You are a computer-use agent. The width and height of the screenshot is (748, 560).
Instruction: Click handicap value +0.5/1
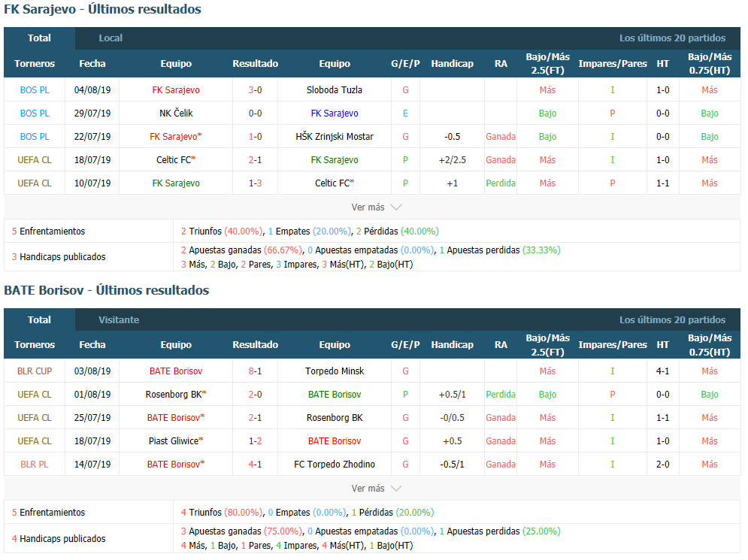[x=453, y=395]
